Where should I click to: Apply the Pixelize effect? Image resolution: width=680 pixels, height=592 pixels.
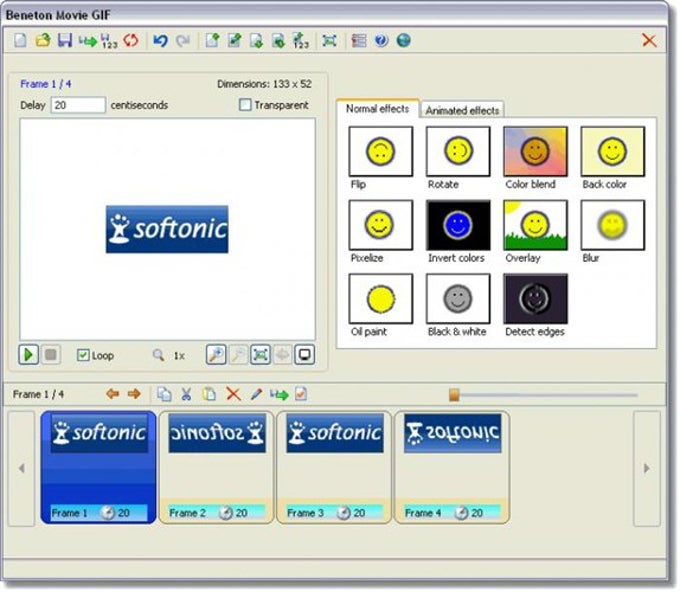pos(381,225)
